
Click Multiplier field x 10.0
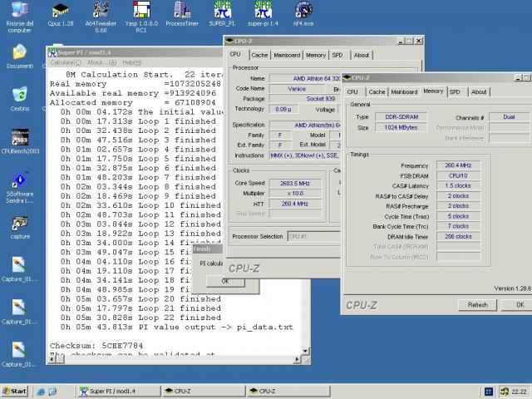(x=295, y=194)
